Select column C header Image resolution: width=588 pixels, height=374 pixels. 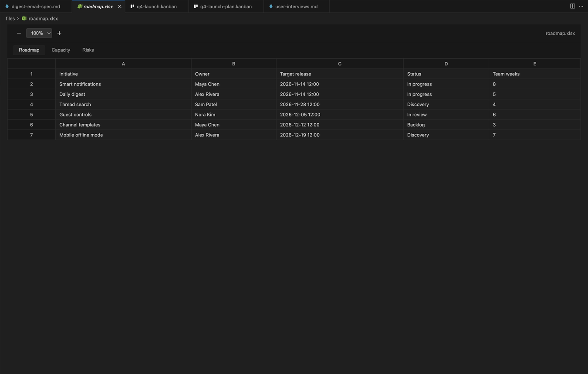(340, 64)
